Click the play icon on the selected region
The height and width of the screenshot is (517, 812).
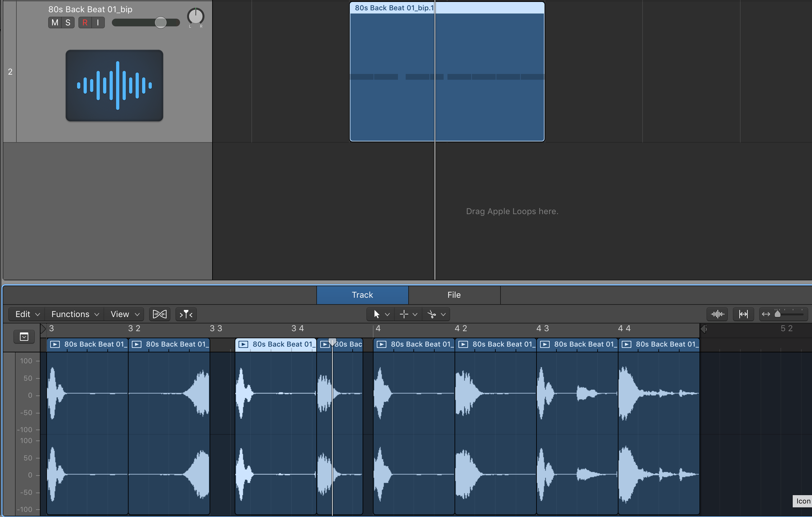coord(243,344)
